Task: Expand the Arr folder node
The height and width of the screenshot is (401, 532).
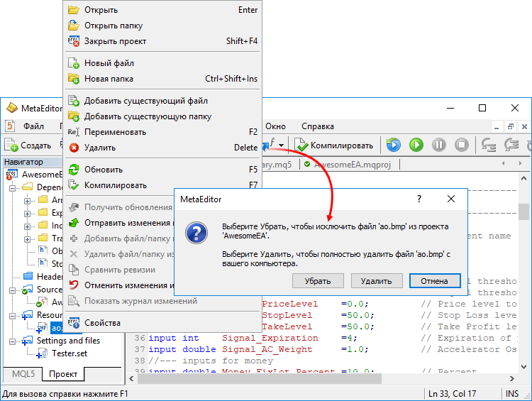Action: (28, 201)
